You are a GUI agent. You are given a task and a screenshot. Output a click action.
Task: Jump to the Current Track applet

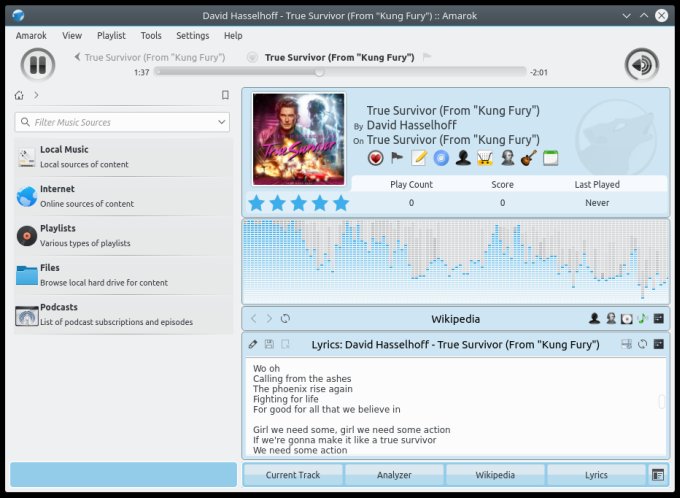pos(293,475)
